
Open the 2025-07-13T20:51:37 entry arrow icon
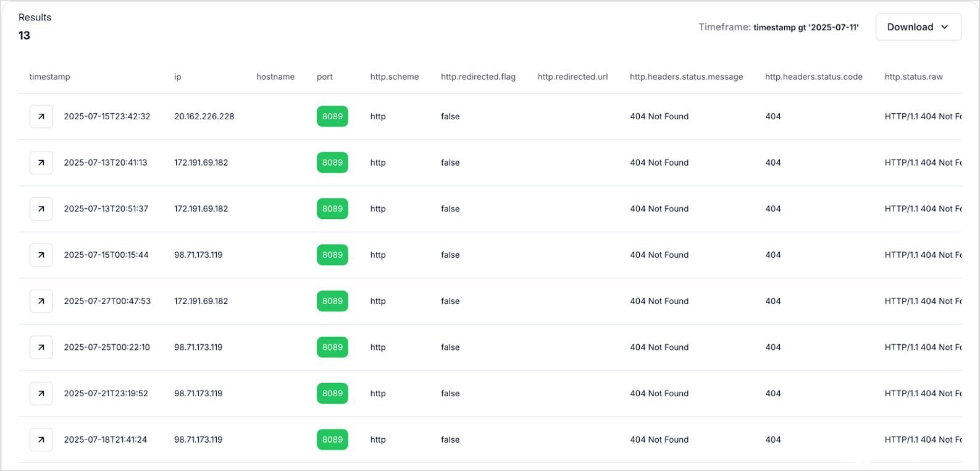tap(41, 209)
